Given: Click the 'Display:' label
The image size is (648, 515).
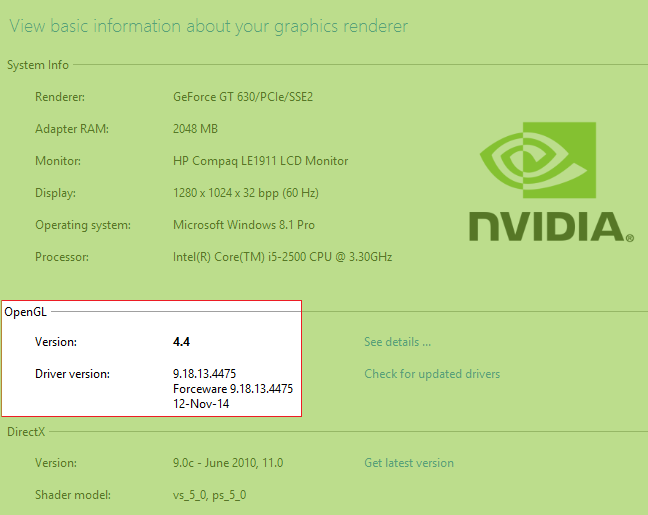Looking at the screenshot, I should click(x=55, y=193).
